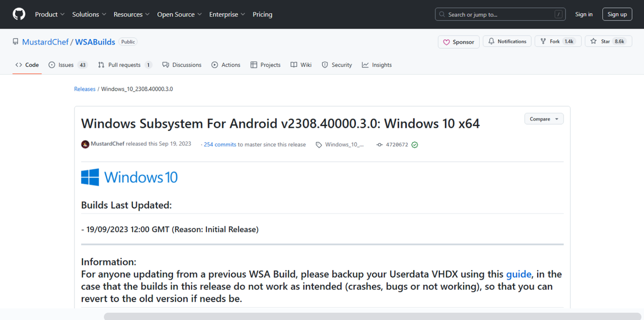This screenshot has width=644, height=320.
Task: Expand the Solutions dropdown in header
Action: pos(89,14)
